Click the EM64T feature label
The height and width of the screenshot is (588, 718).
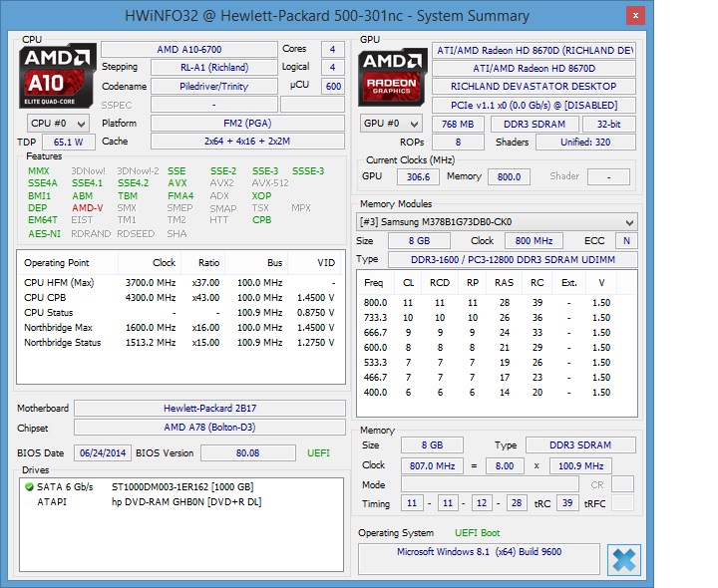click(x=43, y=220)
